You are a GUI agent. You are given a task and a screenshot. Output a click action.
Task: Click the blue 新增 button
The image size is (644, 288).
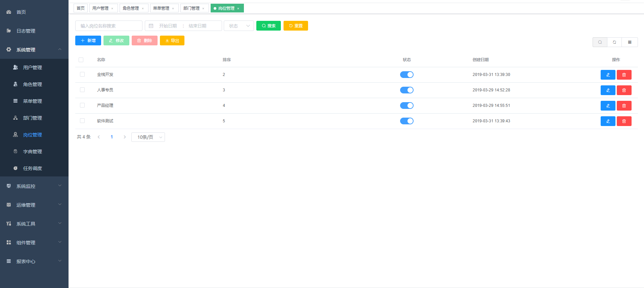pyautogui.click(x=88, y=41)
